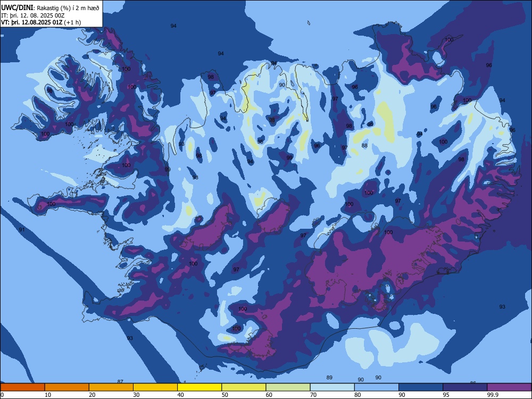Choose the 70–80 light blue legend swatch
The width and height of the screenshot is (532, 399).
332,387
